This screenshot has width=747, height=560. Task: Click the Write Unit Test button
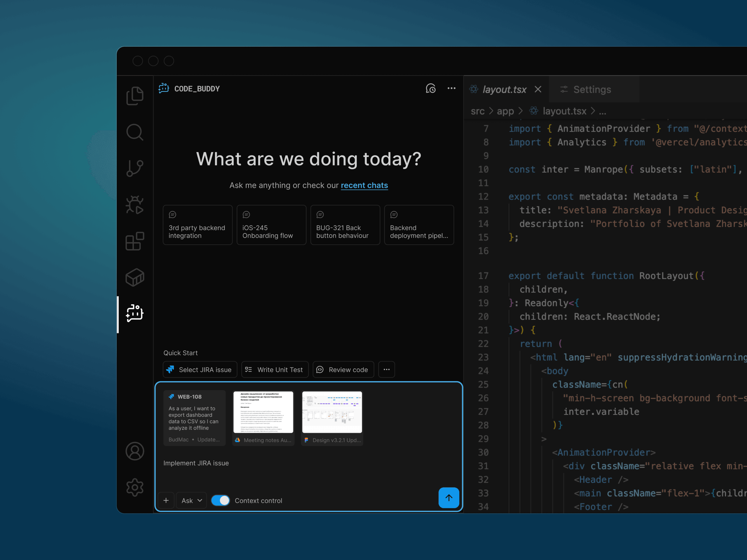(275, 370)
